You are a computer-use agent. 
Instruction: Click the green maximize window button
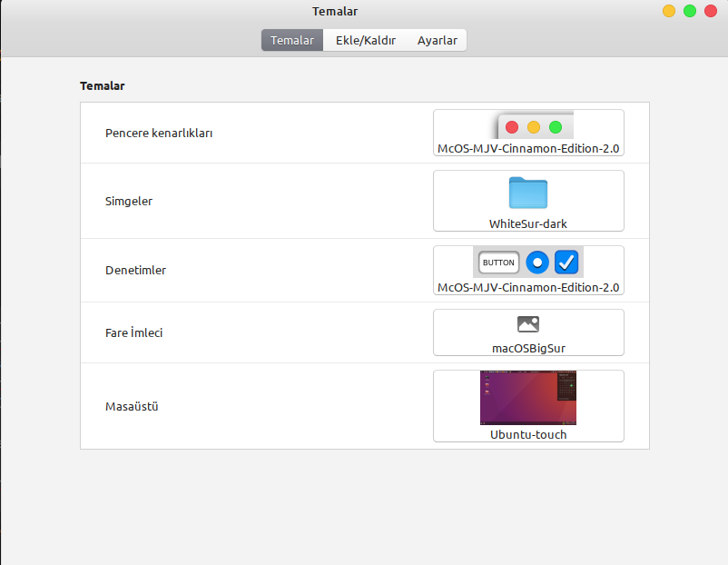pos(690,11)
